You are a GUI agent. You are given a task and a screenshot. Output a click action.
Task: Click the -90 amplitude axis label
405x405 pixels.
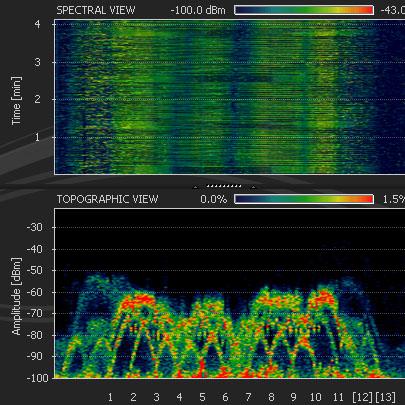[35, 356]
